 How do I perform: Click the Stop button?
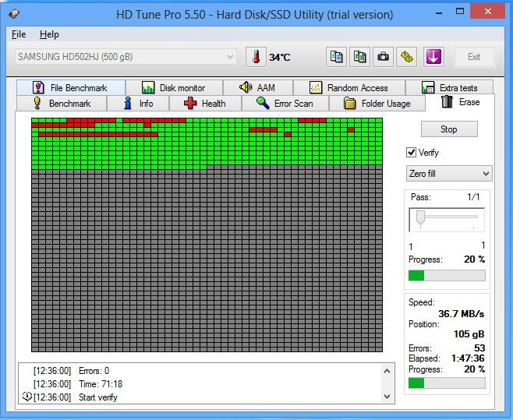click(449, 129)
